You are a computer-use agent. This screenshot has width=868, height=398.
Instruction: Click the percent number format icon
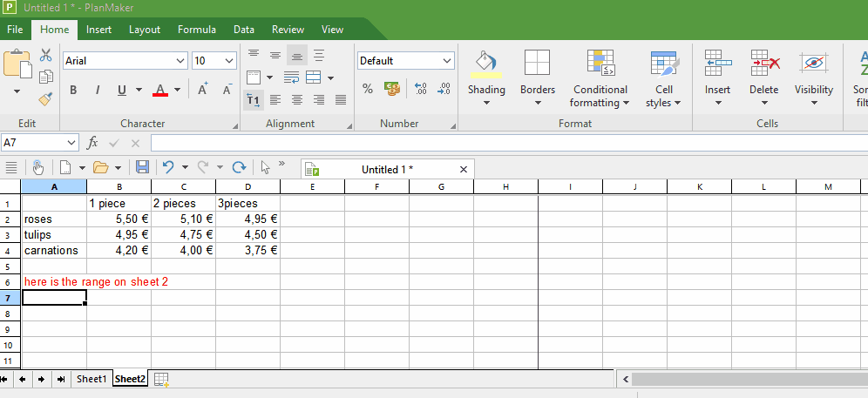point(368,89)
